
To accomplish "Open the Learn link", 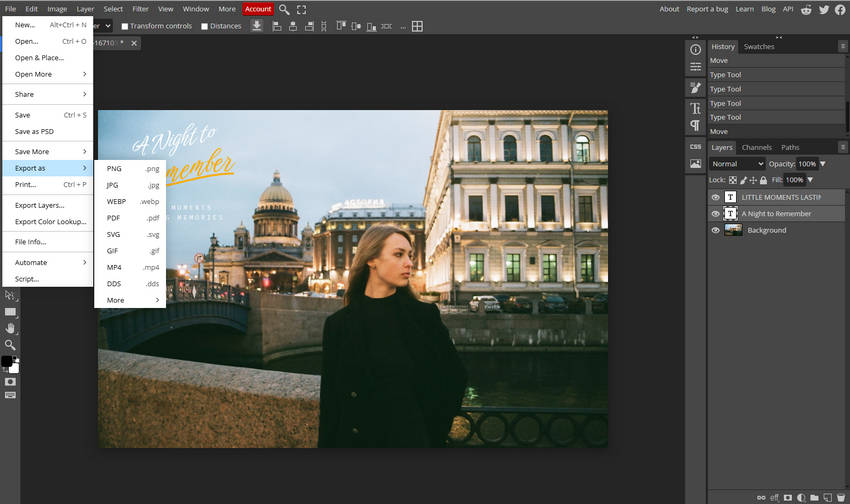I will coord(744,9).
